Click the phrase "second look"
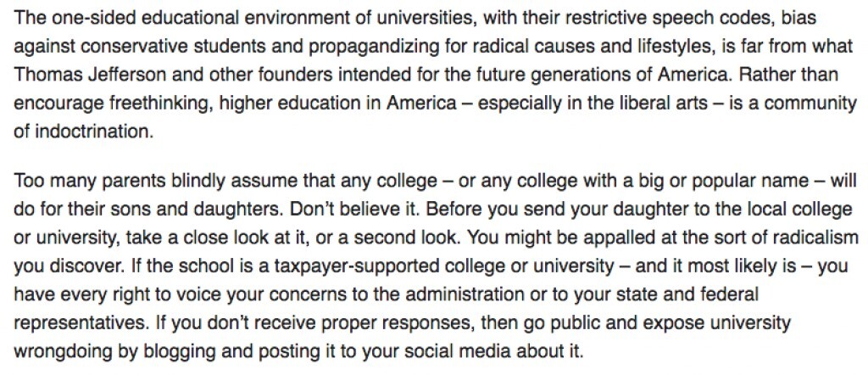This screenshot has width=868, height=375. [408, 238]
